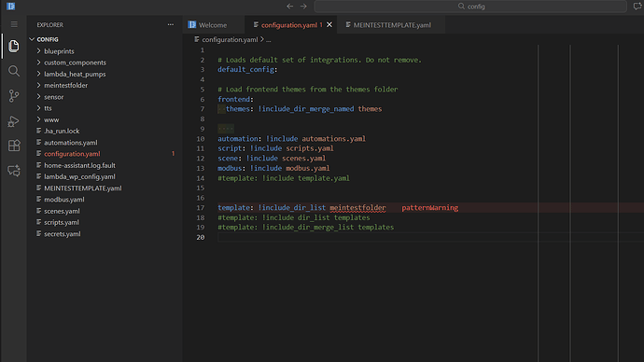The image size is (644, 362).
Task: Open the Explorer view in activity bar
Action: pyautogui.click(x=14, y=46)
